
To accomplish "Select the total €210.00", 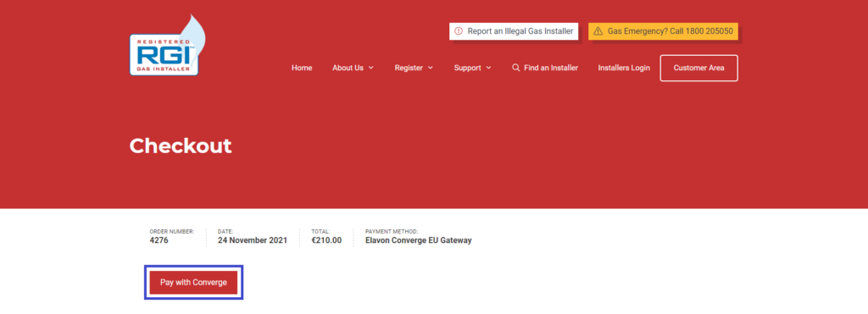I will pyautogui.click(x=326, y=240).
